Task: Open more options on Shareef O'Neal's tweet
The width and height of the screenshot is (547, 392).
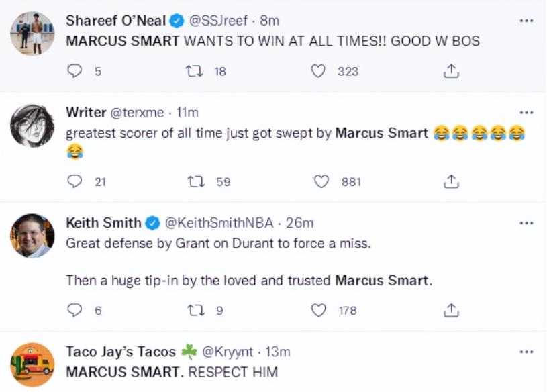Action: 526,21
